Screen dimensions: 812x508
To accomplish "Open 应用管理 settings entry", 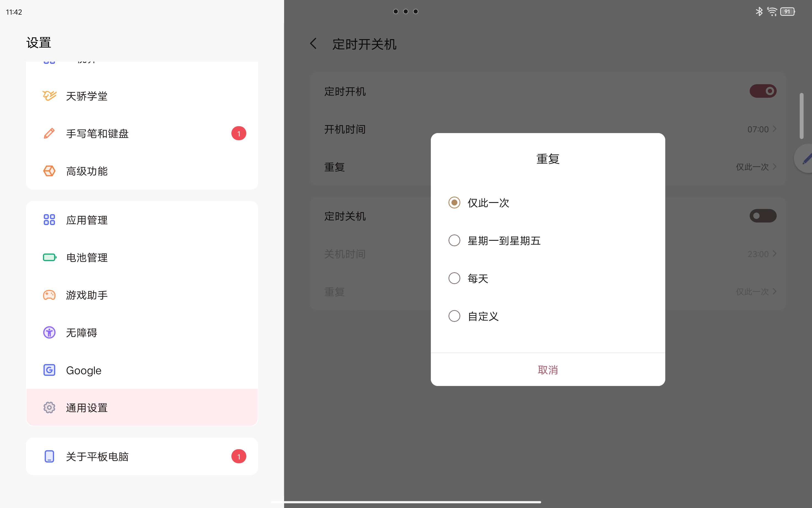I will click(142, 220).
